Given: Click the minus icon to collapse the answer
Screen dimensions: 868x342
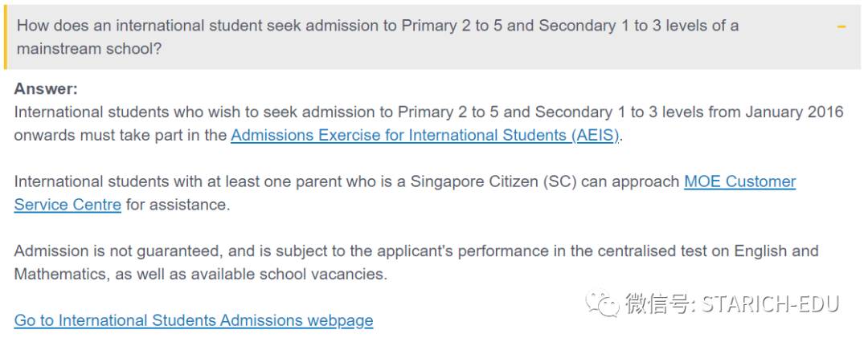Looking at the screenshot, I should click(841, 26).
